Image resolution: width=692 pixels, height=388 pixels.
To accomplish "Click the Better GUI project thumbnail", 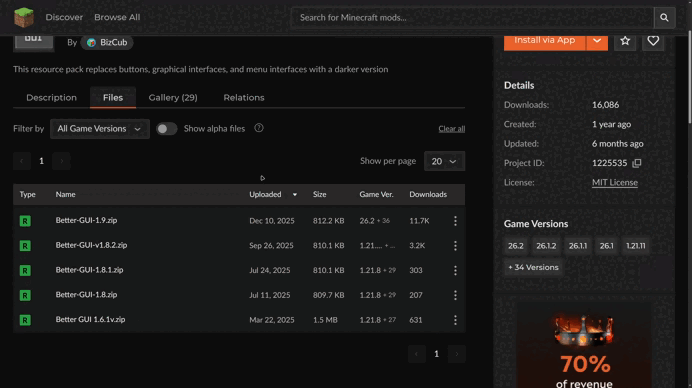I will (x=34, y=43).
